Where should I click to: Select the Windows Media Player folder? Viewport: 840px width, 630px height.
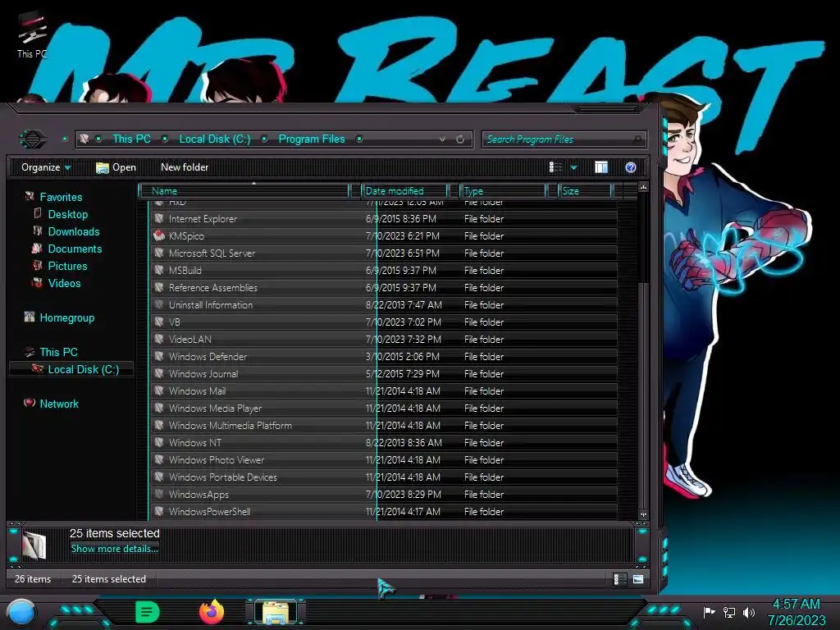384,408
